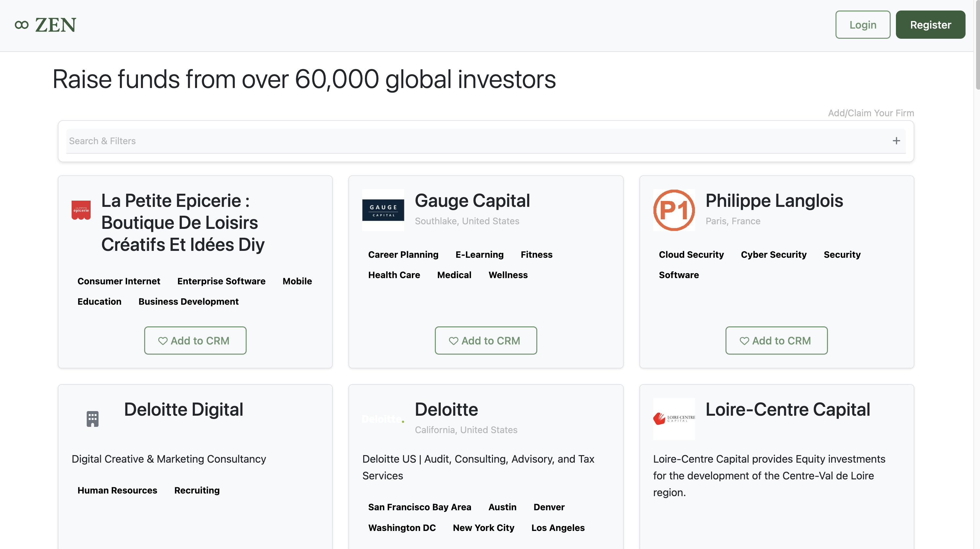Select the Los Angeles tag
Screen dimensions: 980x549
coord(558,528)
